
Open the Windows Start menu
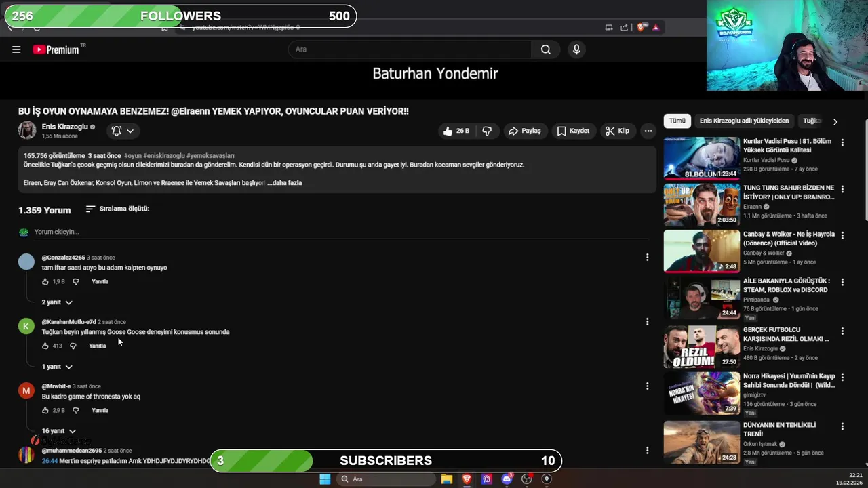pyautogui.click(x=325, y=479)
